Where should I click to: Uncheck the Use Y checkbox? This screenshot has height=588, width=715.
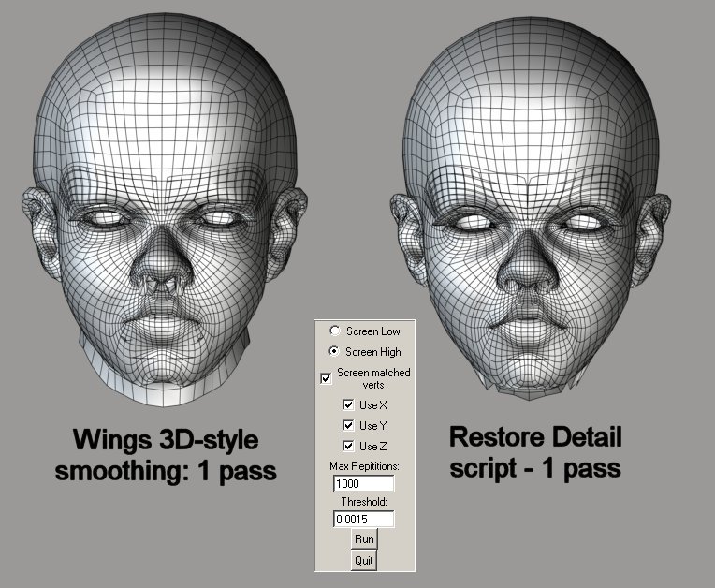[348, 426]
